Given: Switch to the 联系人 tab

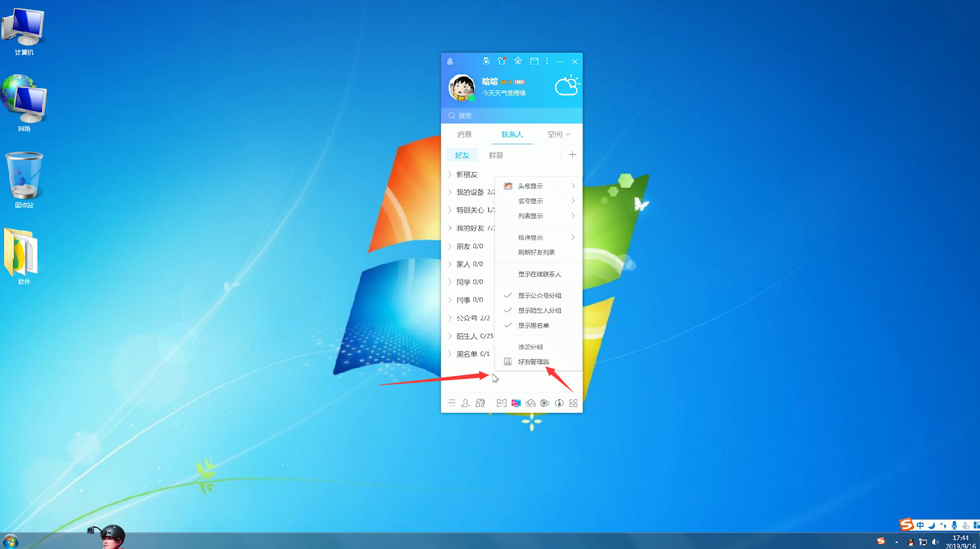Looking at the screenshot, I should coord(512,134).
